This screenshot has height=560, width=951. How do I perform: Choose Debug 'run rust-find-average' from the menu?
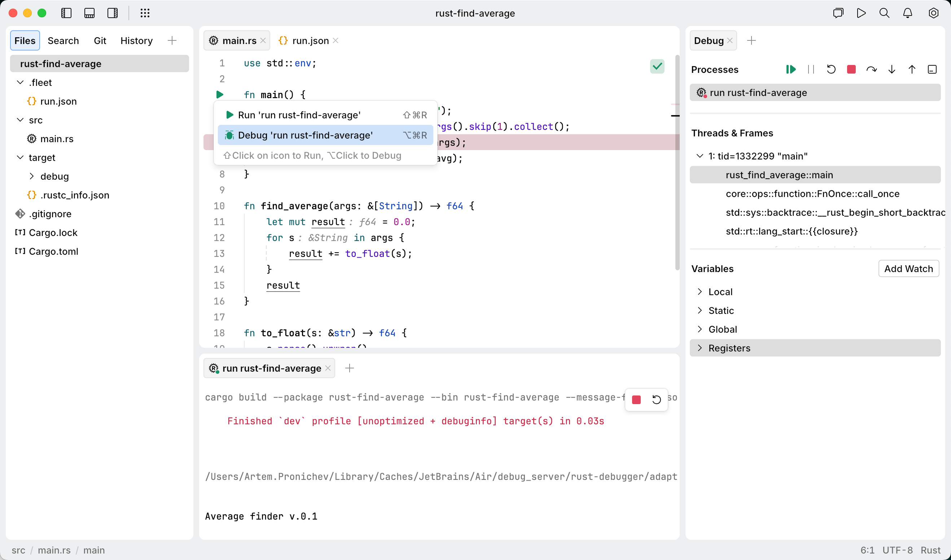click(x=306, y=135)
